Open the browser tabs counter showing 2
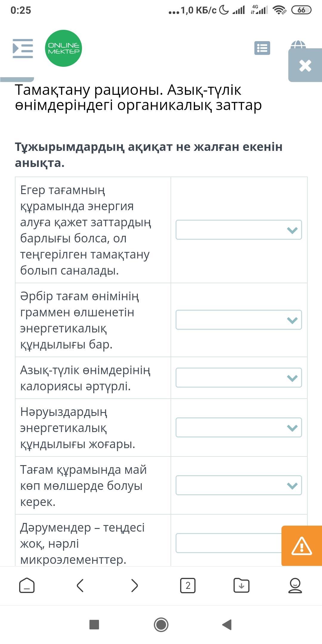322x644 pixels. (x=188, y=586)
